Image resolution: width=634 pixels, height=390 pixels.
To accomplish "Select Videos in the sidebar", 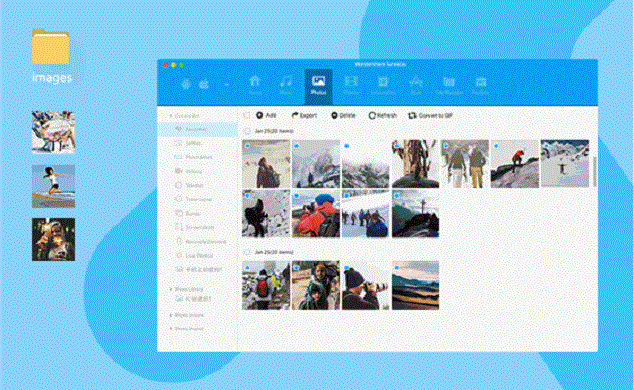I will 189,171.
